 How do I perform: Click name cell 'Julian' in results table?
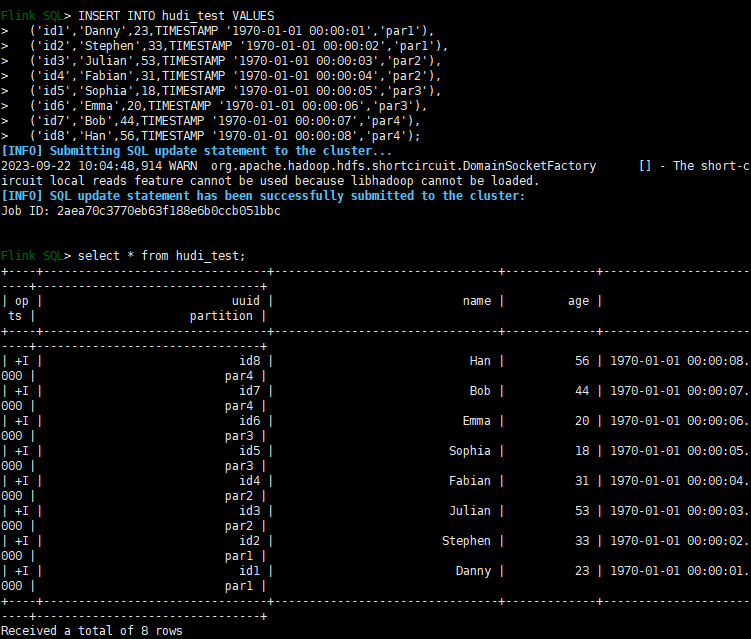click(470, 511)
